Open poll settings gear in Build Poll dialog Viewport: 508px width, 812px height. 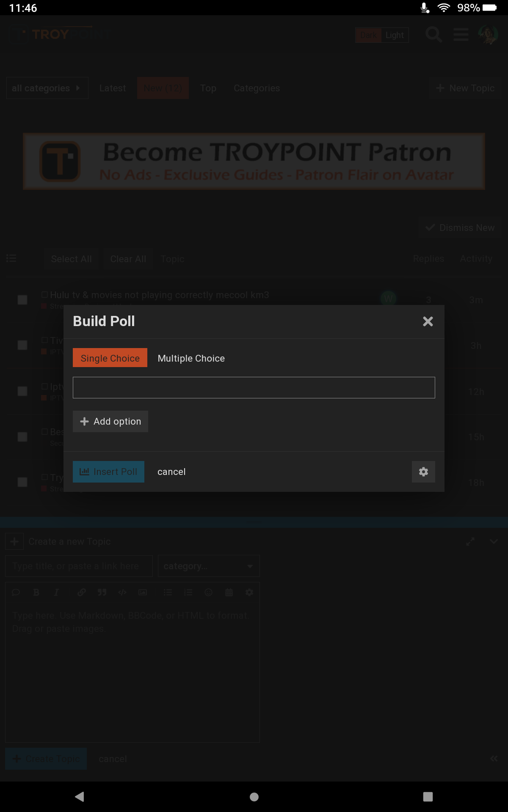click(x=423, y=472)
